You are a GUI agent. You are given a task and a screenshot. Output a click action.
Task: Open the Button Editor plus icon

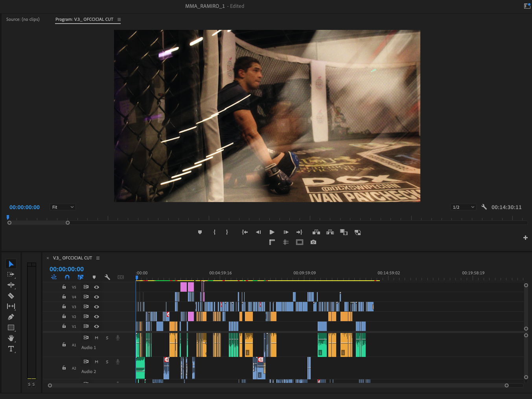pyautogui.click(x=525, y=237)
